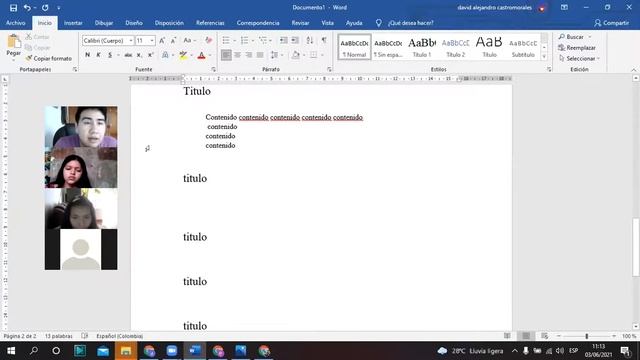Align the paragraph to the right

click(249, 55)
